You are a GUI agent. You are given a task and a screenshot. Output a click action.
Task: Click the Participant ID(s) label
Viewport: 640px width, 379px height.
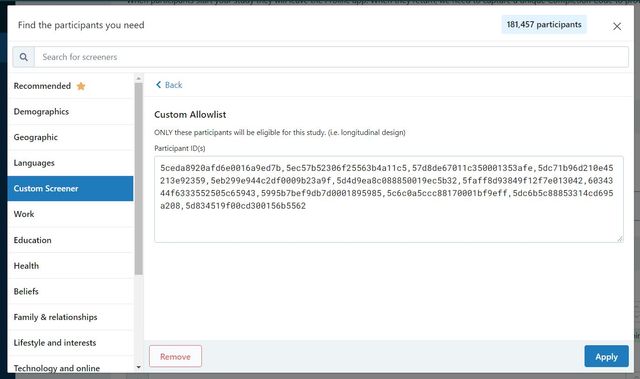tap(180, 148)
